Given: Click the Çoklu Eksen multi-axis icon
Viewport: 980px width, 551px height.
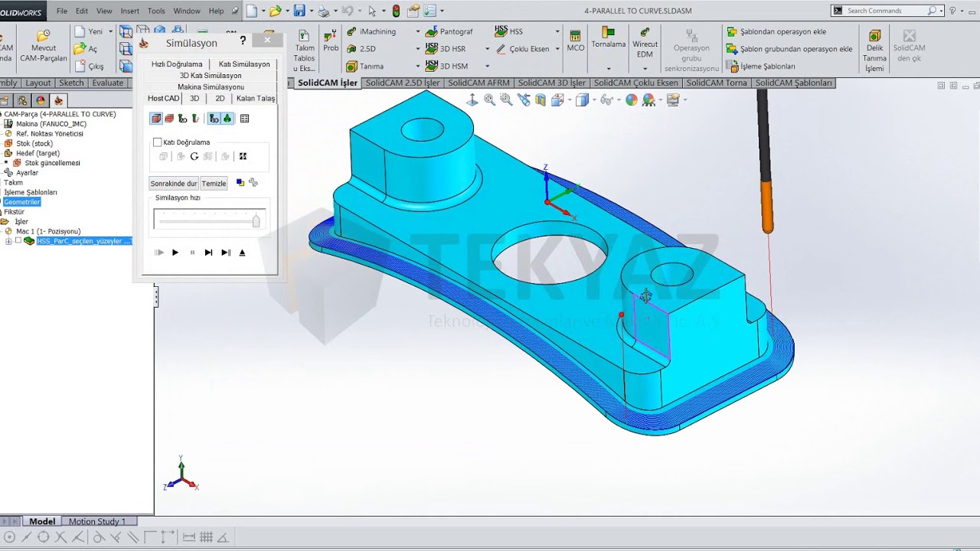Looking at the screenshot, I should click(501, 48).
